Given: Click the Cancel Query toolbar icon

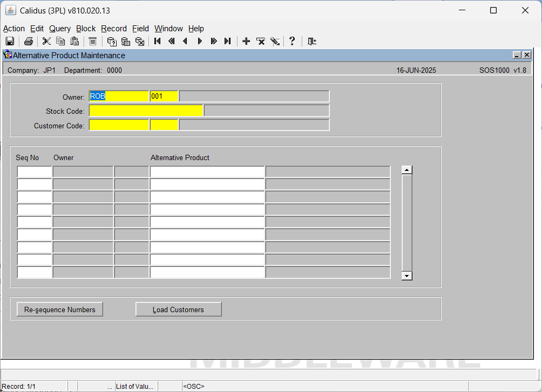Looking at the screenshot, I should click(x=140, y=42).
